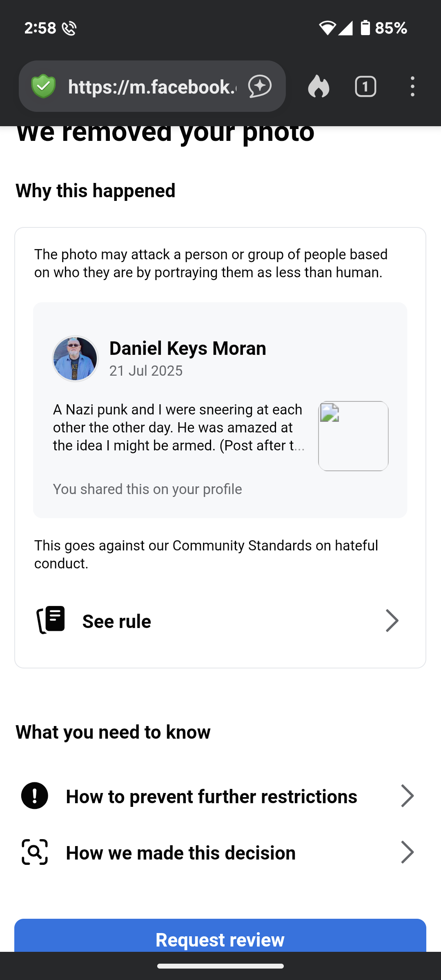
Task: Tap the fire clear-data icon
Action: pos(318,87)
